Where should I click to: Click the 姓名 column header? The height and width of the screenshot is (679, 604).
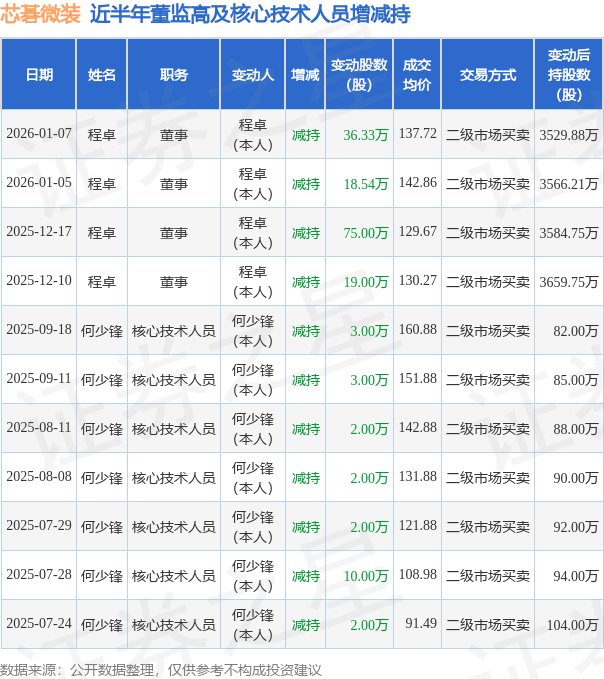click(x=102, y=74)
